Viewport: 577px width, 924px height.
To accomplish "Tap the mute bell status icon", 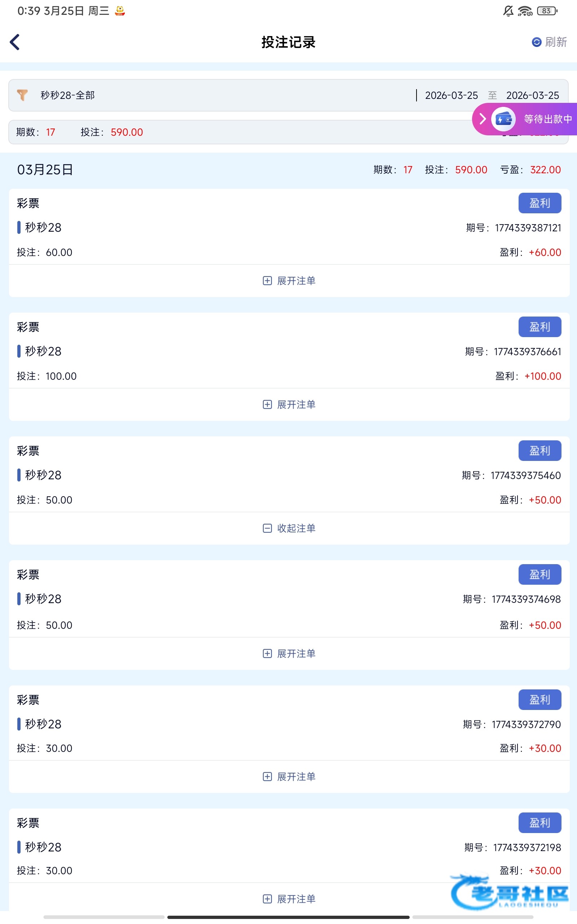I will tap(508, 11).
